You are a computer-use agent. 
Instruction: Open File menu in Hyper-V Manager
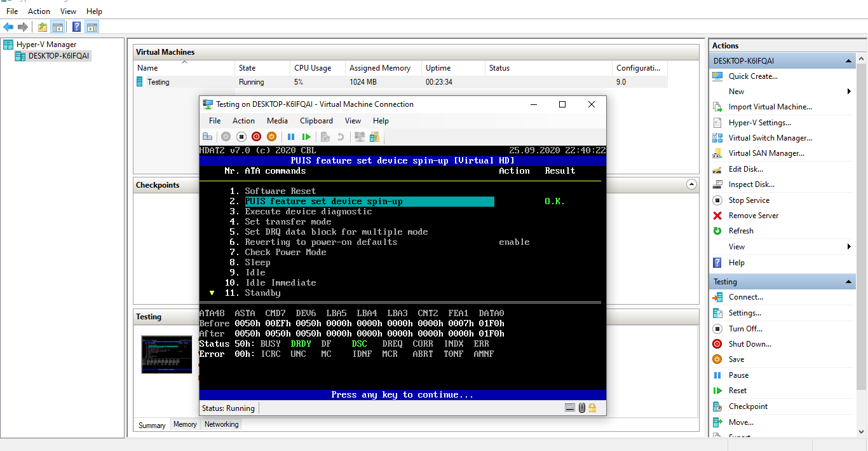tap(12, 11)
